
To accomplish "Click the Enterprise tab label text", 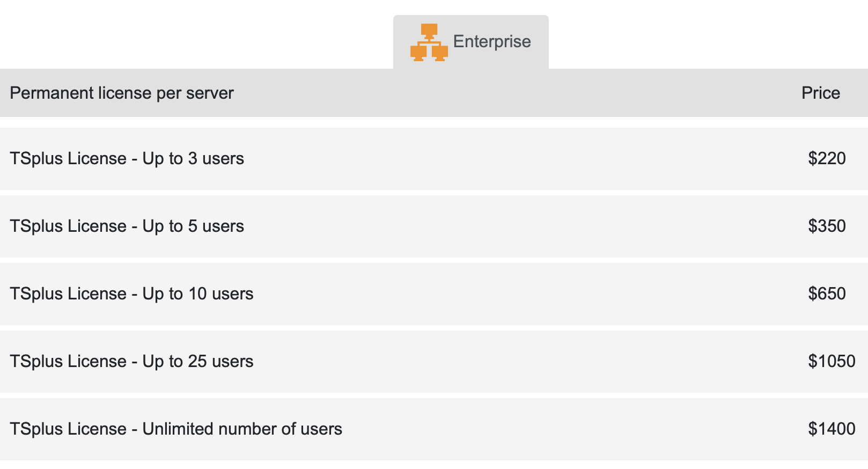I will point(492,42).
